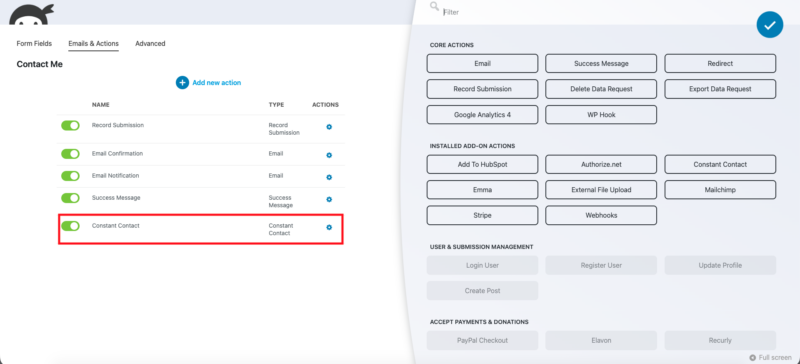
Task: Click the Email Notification name in list
Action: (x=115, y=176)
